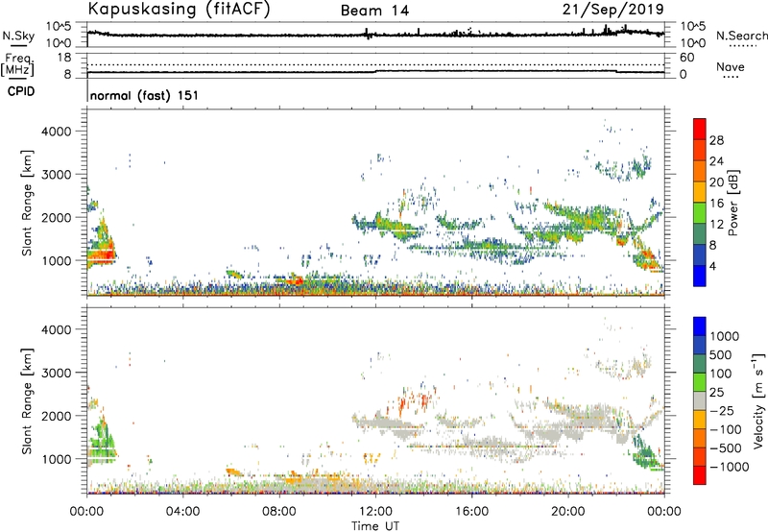The image size is (768, 532).
Task: Click the gray segment of the Velocity color bar
Action: point(700,400)
